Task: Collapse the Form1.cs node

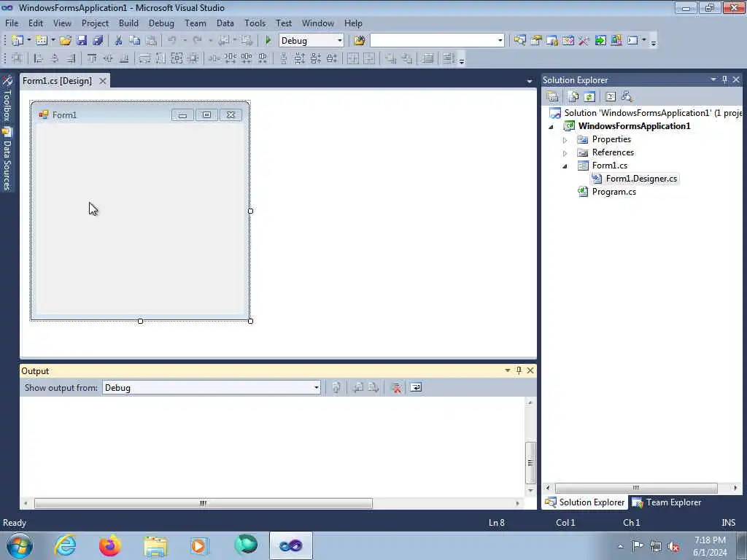Action: pyautogui.click(x=565, y=166)
